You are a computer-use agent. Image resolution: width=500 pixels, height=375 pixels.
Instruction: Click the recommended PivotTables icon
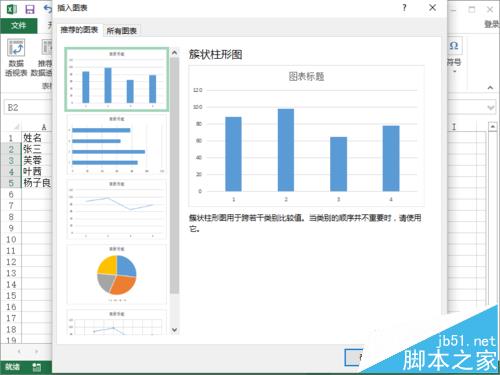click(47, 47)
